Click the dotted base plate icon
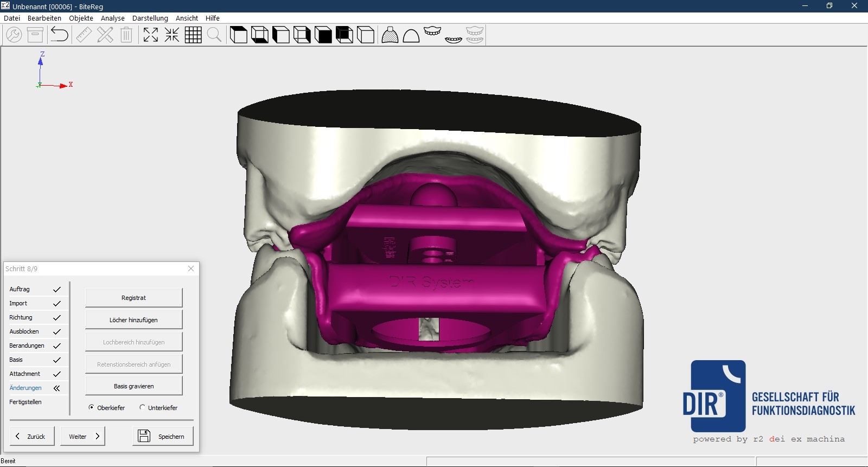 click(x=390, y=35)
